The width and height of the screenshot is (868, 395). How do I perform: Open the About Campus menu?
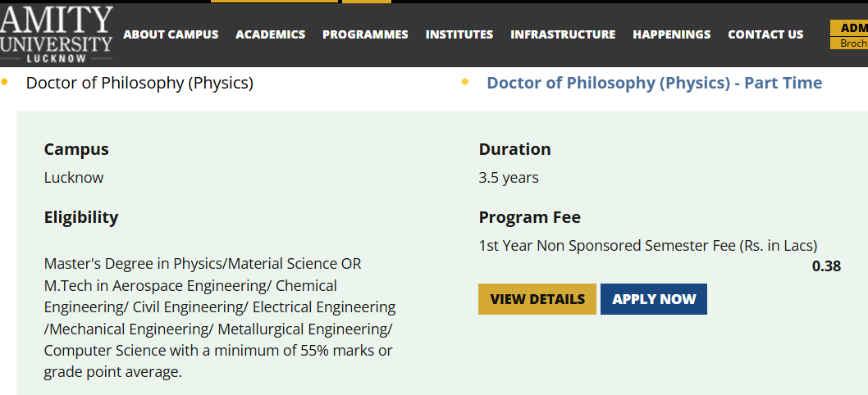point(171,34)
